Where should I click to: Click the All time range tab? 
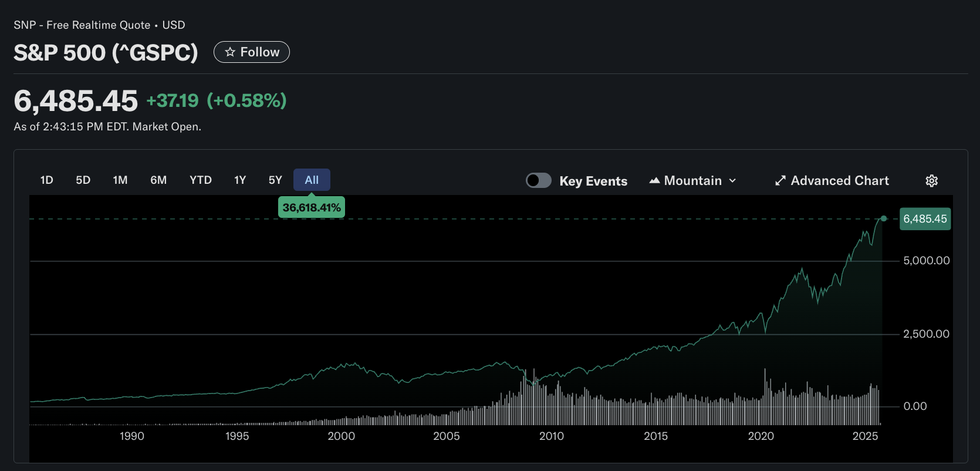point(312,180)
